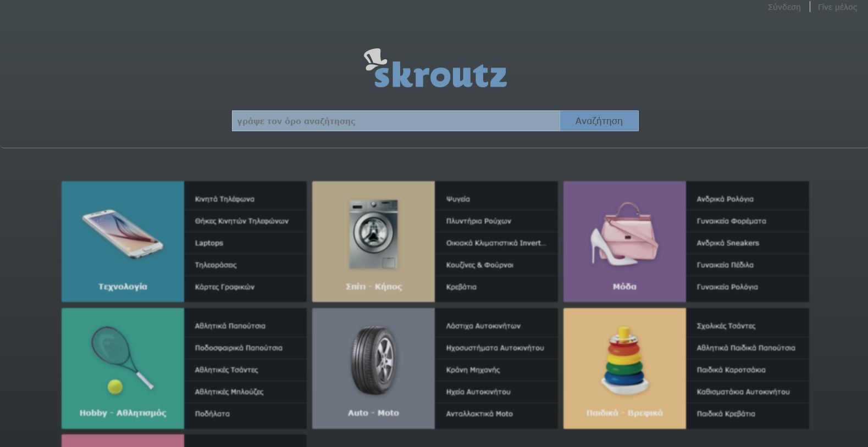
Task: Select Πλυντήρια Ρούχων link
Action: point(478,221)
